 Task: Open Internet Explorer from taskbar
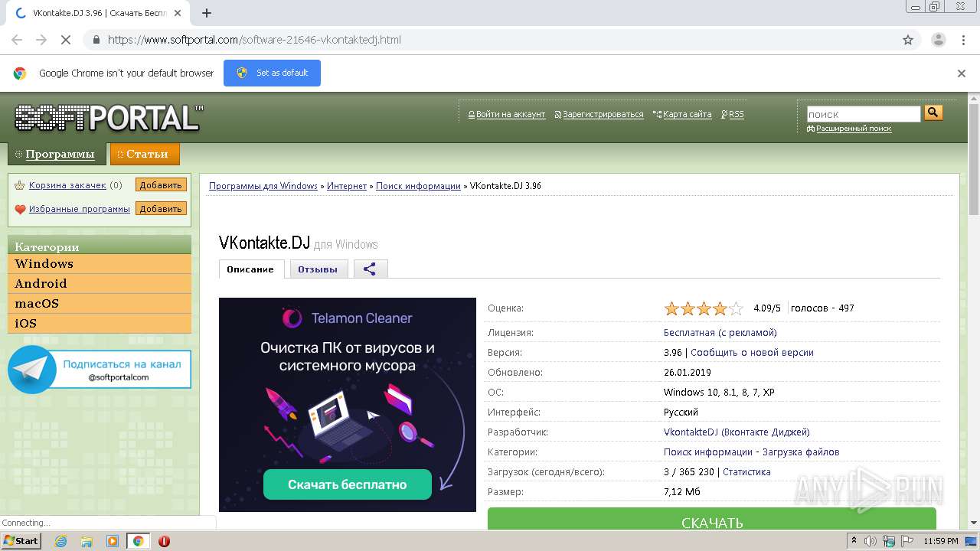(60, 541)
